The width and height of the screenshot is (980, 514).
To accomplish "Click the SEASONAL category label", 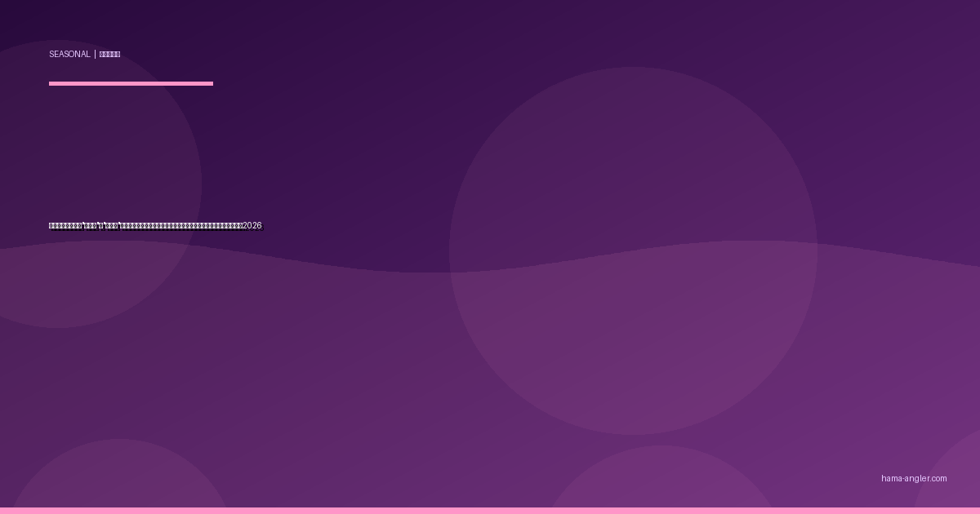I will pyautogui.click(x=69, y=55).
